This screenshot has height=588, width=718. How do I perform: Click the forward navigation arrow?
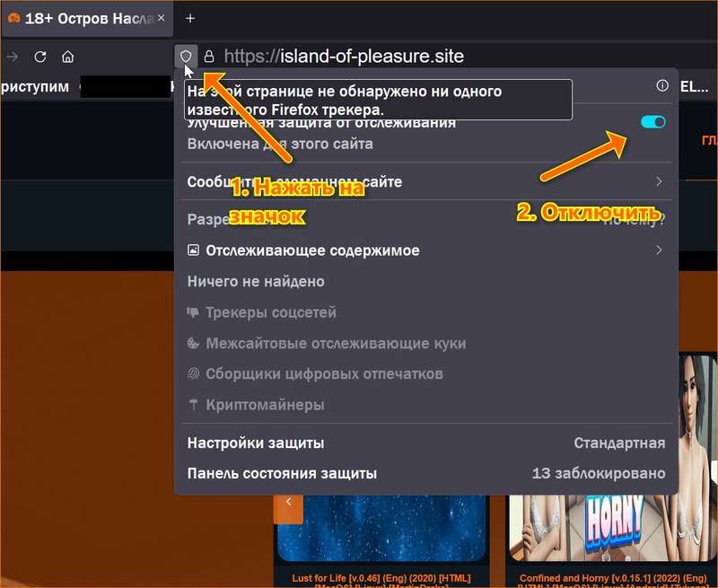13,57
